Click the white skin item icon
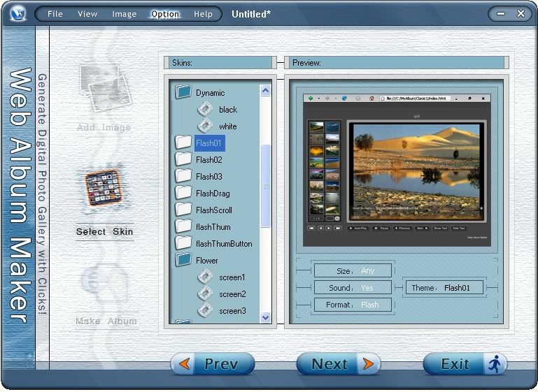Image resolution: width=538 pixels, height=392 pixels. click(x=205, y=126)
